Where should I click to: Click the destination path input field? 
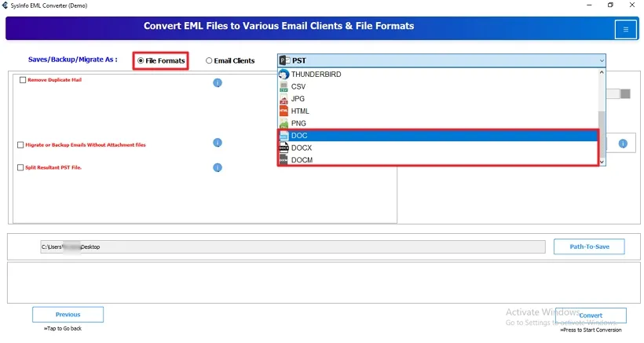pyautogui.click(x=293, y=247)
